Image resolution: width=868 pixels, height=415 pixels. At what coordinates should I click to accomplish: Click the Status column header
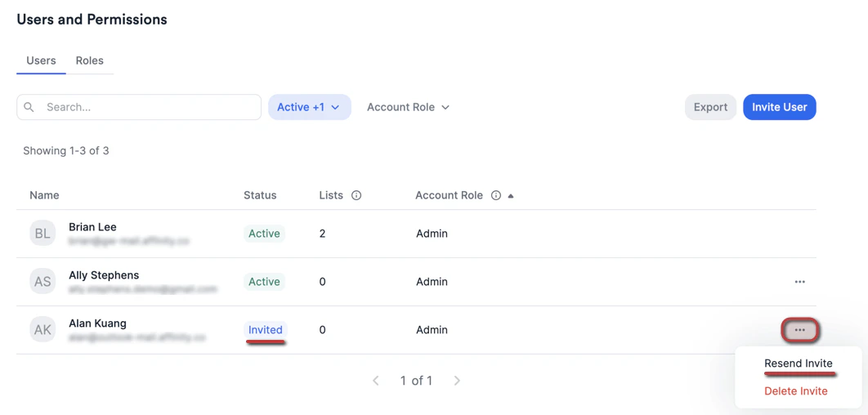point(260,195)
